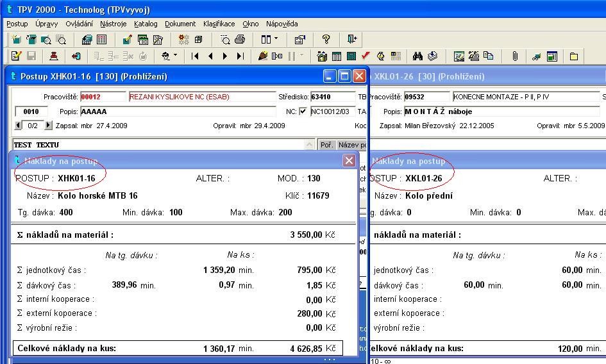The height and width of the screenshot is (364, 606).
Task: Open print preview with magnifier page icon
Action: [225, 40]
